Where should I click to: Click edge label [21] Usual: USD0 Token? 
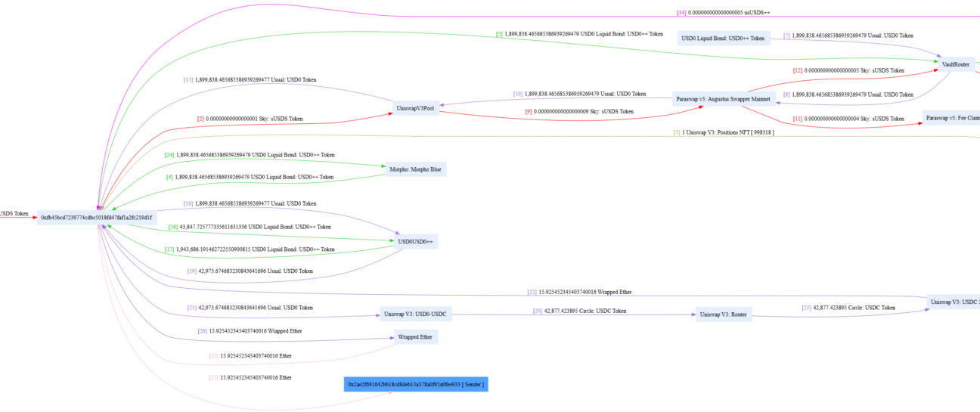250,308
